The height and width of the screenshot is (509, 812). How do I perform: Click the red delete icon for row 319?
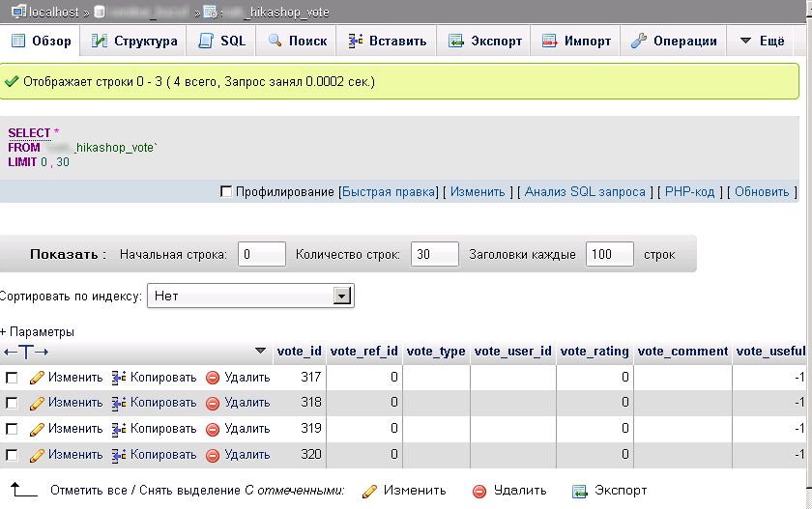pos(213,428)
